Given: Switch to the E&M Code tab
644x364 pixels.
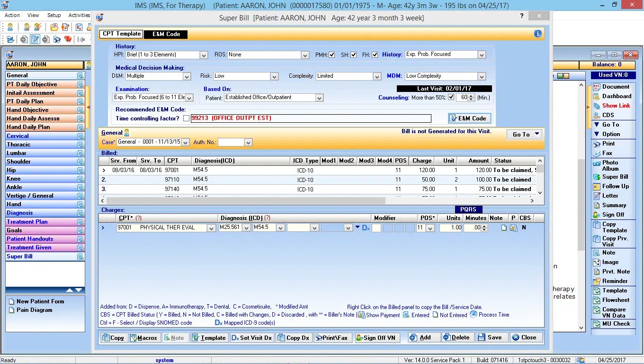Looking at the screenshot, I should pyautogui.click(x=165, y=34).
